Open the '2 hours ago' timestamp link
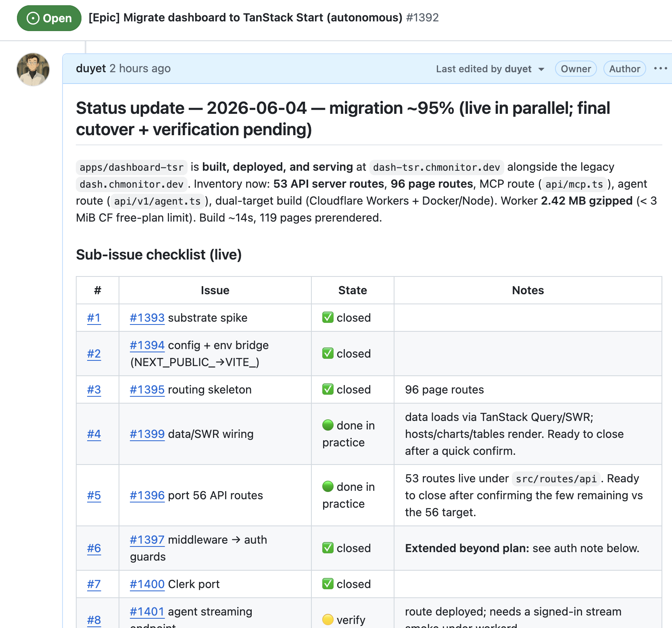This screenshot has height=628, width=672. coord(140,69)
